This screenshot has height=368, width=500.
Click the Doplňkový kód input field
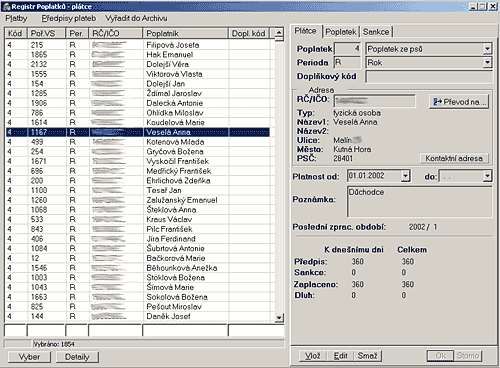click(429, 77)
